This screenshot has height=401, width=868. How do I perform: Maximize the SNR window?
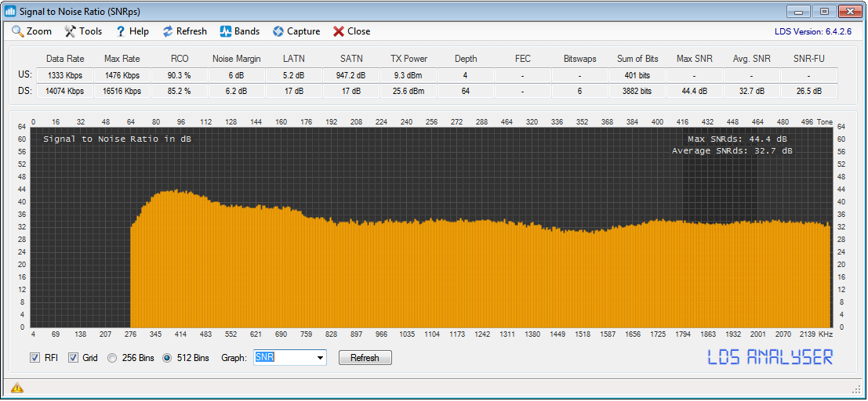pos(823,12)
